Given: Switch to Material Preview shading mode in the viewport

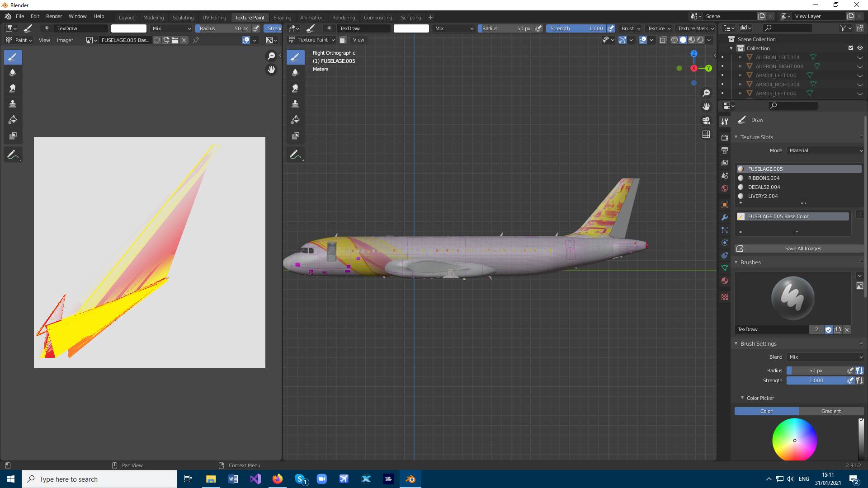Looking at the screenshot, I should (691, 40).
